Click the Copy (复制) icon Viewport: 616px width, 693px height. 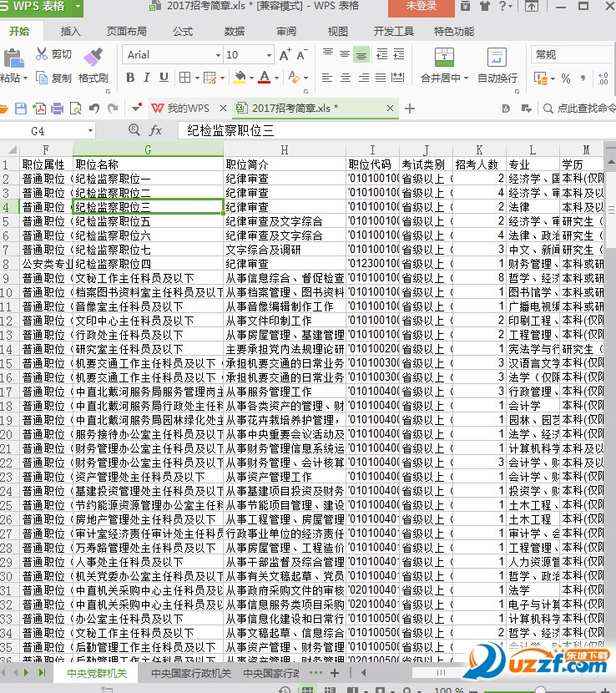pos(42,78)
